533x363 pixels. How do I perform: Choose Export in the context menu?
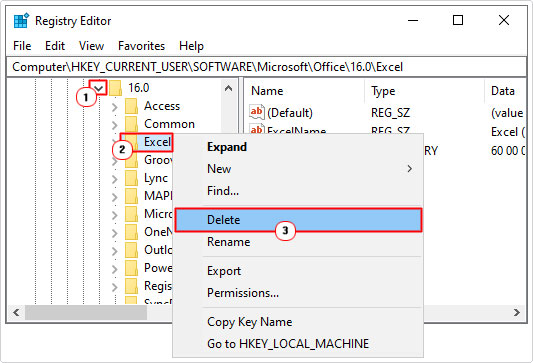pos(298,271)
